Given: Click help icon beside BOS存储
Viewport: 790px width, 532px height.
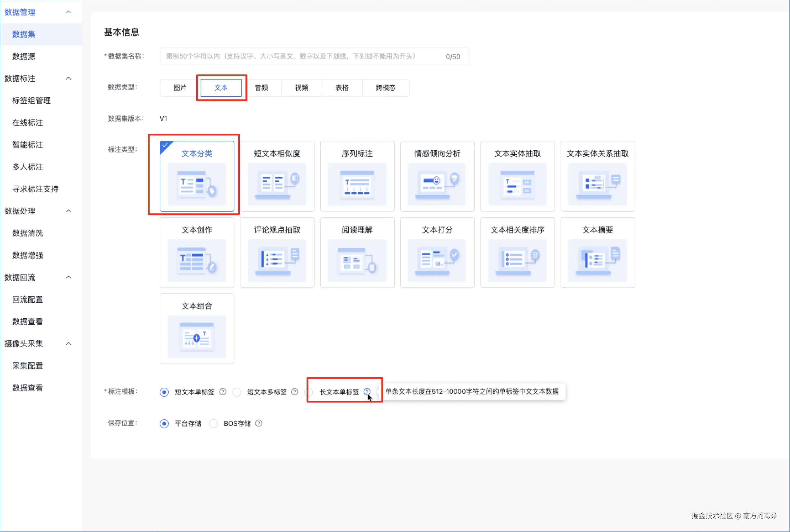Looking at the screenshot, I should 259,423.
